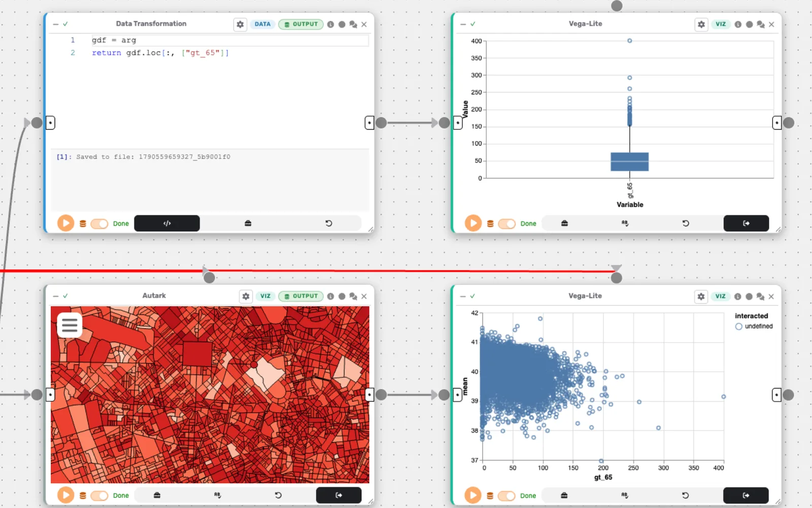Viewport: 812px width, 508px height.
Task: Click database icon in Autark footer
Action: click(83, 496)
